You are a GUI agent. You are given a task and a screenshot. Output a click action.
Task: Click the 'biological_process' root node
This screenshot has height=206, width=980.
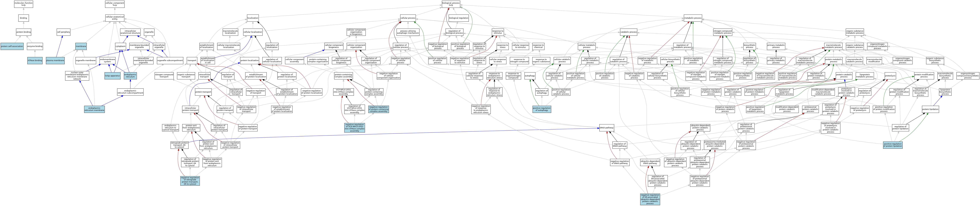[451, 4]
